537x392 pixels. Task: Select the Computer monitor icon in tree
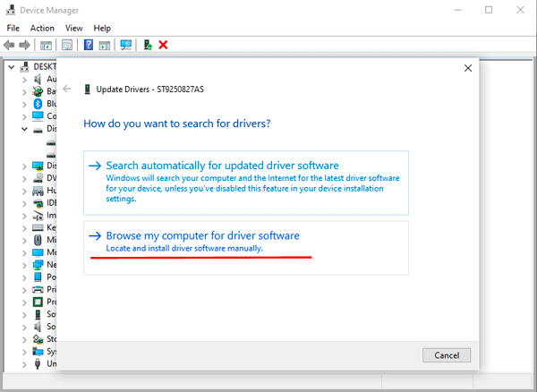pyautogui.click(x=38, y=116)
